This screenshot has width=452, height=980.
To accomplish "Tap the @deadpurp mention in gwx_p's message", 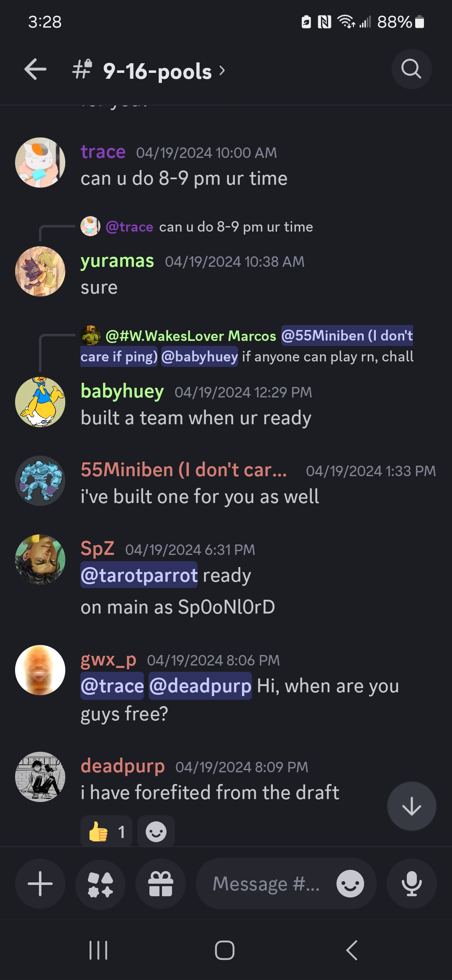I will pyautogui.click(x=200, y=686).
